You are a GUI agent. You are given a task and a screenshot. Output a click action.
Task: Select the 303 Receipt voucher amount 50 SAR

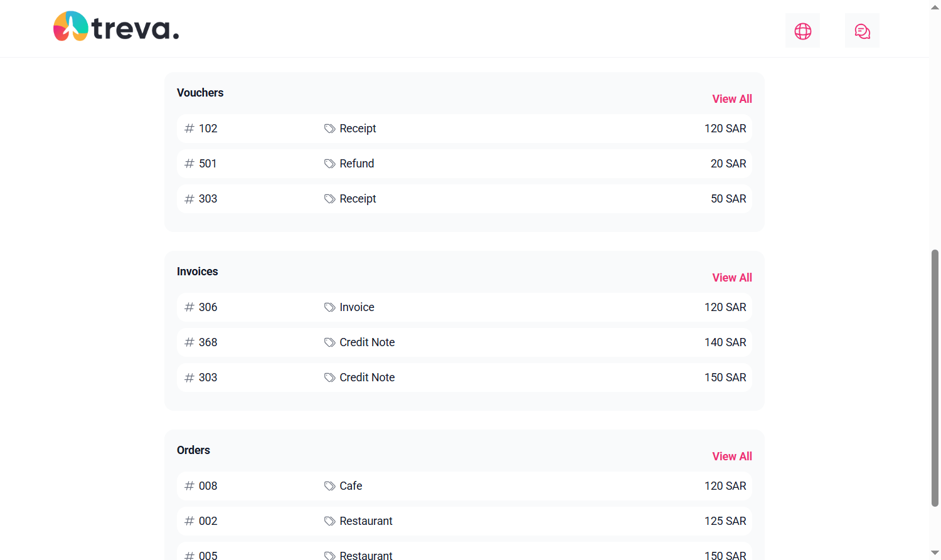[728, 199]
